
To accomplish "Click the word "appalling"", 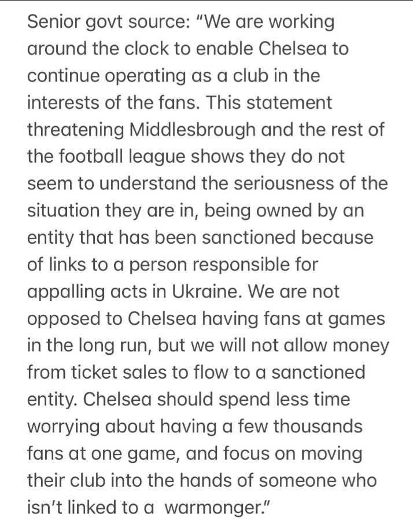I will pos(66,292).
